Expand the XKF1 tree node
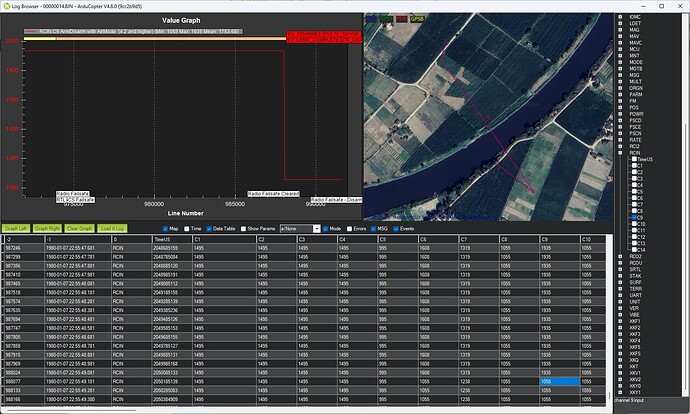This screenshot has width=690, height=414. [x=620, y=321]
